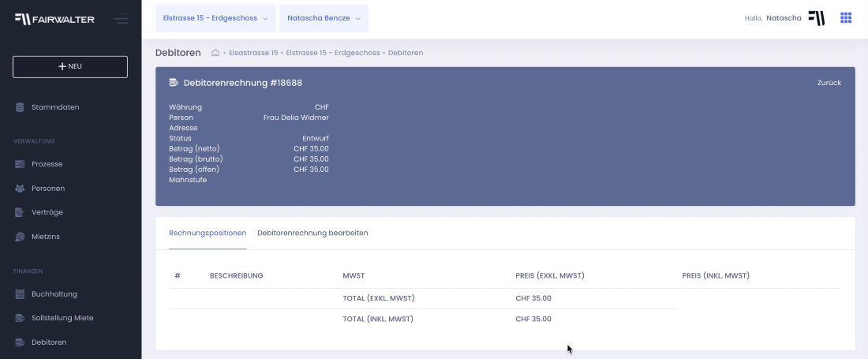Go to home via breadcrumb house icon

click(215, 53)
